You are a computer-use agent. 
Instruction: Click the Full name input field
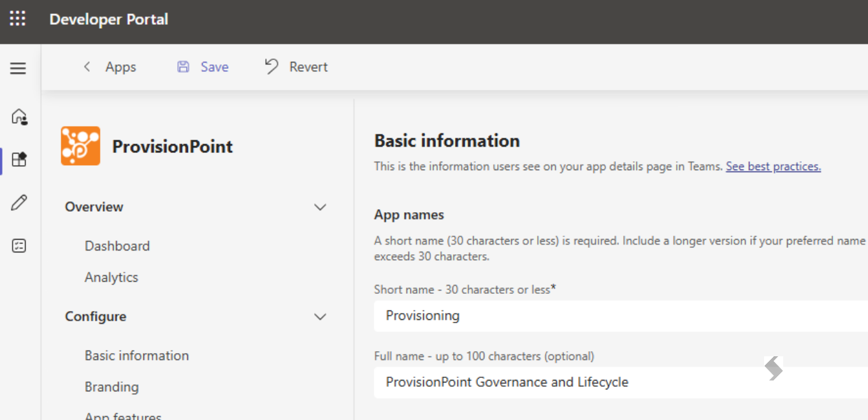621,382
